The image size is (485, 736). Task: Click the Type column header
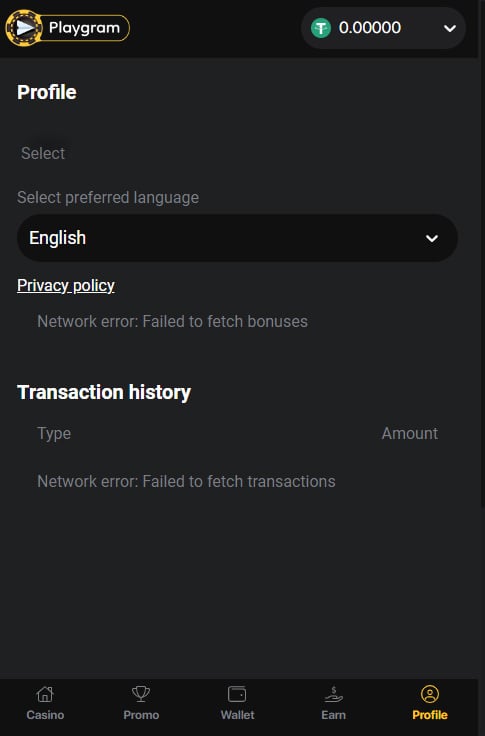click(x=54, y=433)
